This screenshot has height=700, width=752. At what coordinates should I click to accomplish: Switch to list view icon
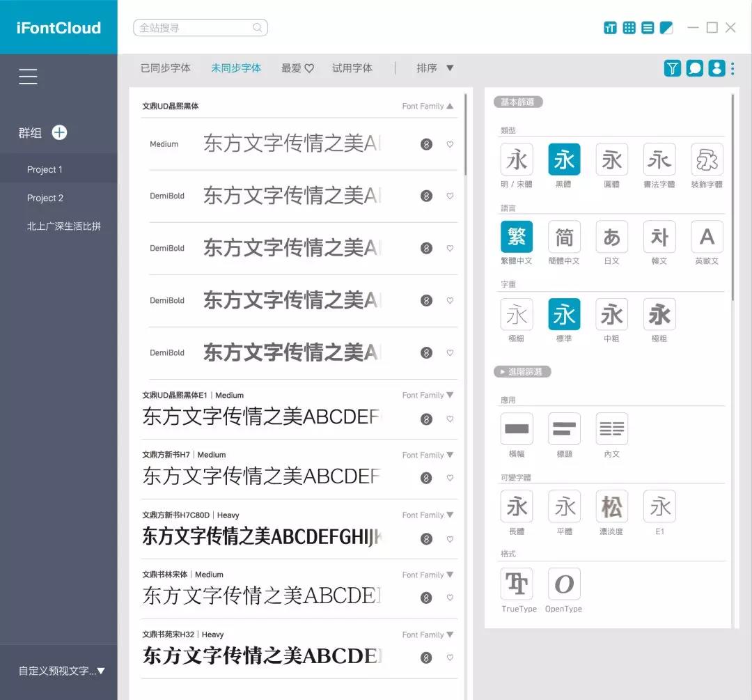pyautogui.click(x=648, y=28)
